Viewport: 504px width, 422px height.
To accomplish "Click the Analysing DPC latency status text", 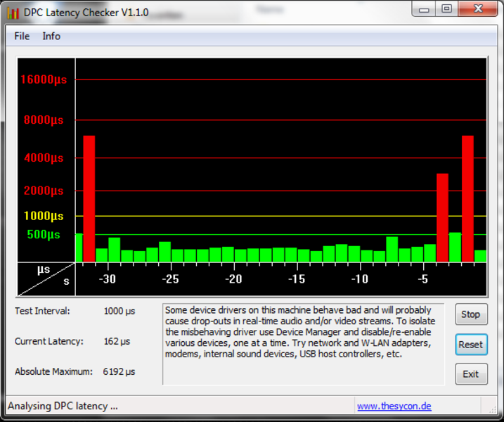I will click(x=63, y=407).
